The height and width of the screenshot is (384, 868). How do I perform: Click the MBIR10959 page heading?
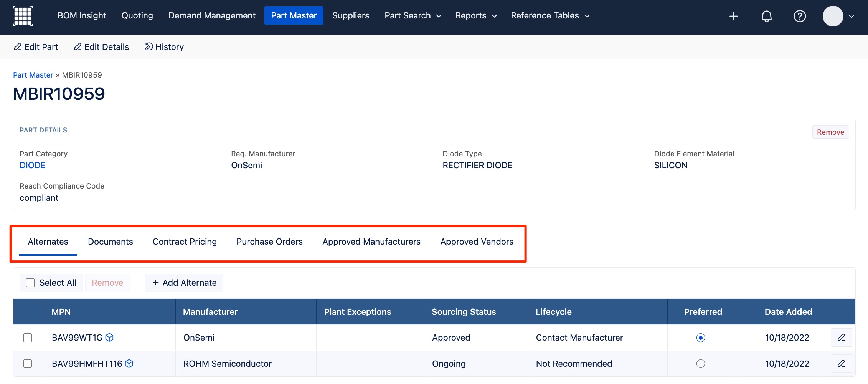point(59,94)
